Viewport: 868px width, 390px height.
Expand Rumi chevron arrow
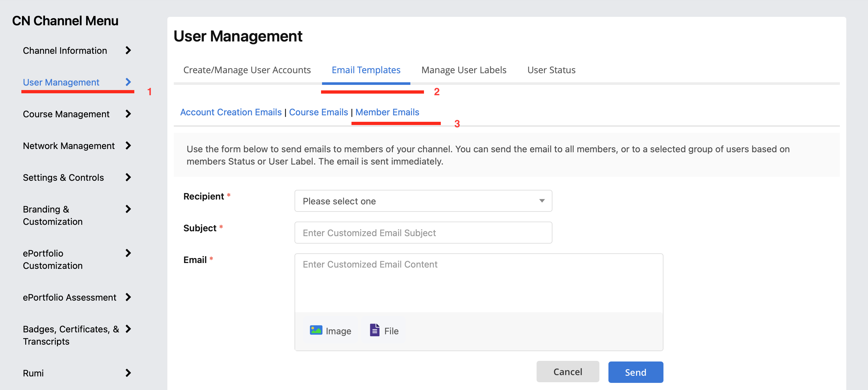pos(128,373)
